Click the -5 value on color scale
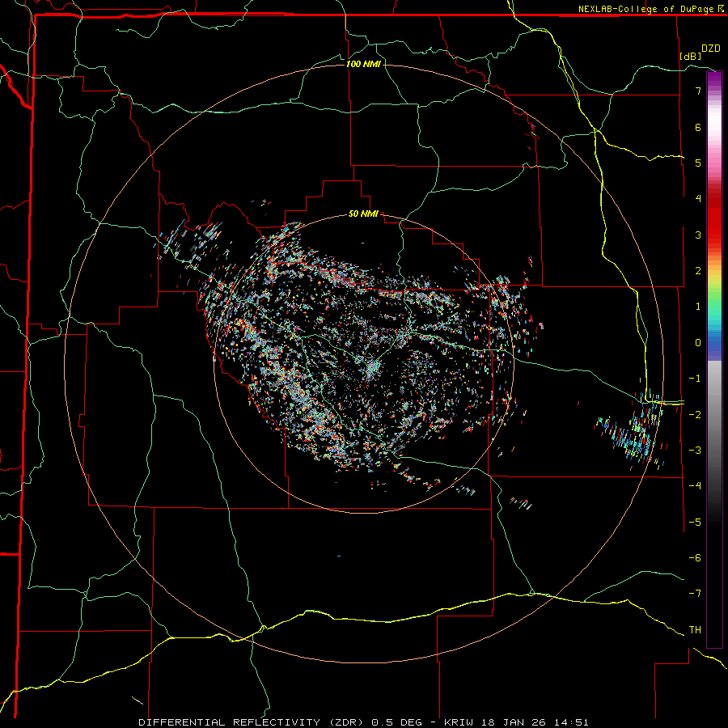The width and height of the screenshot is (728, 728). coord(695,523)
